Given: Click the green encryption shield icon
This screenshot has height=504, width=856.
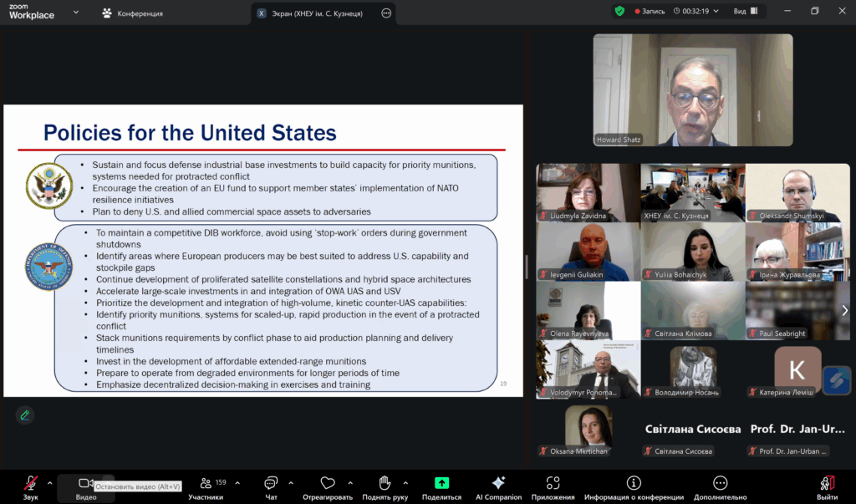Looking at the screenshot, I should pyautogui.click(x=619, y=12).
